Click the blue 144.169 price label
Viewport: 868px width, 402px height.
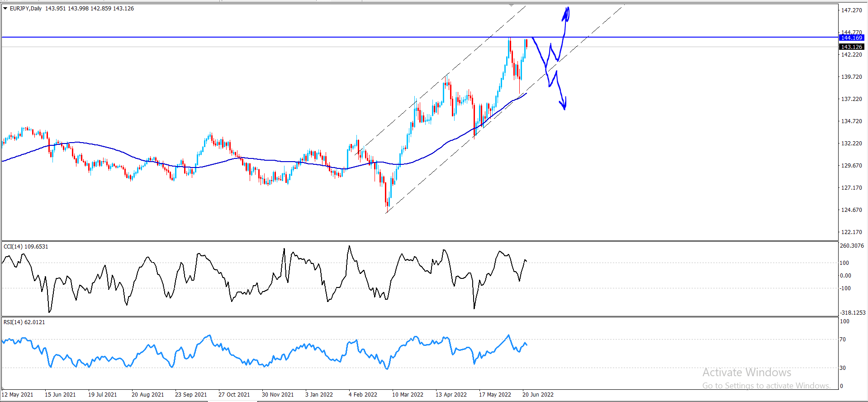coord(851,38)
